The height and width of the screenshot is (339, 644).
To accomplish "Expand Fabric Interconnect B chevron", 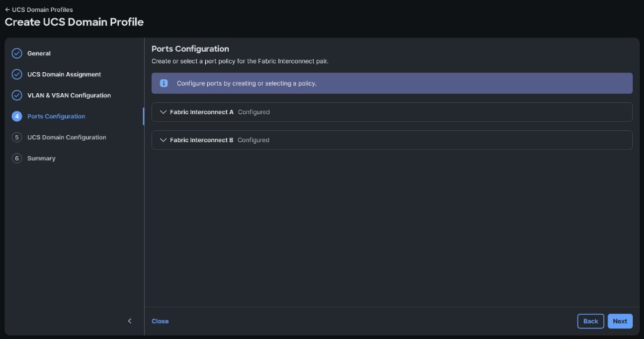I will (x=163, y=139).
